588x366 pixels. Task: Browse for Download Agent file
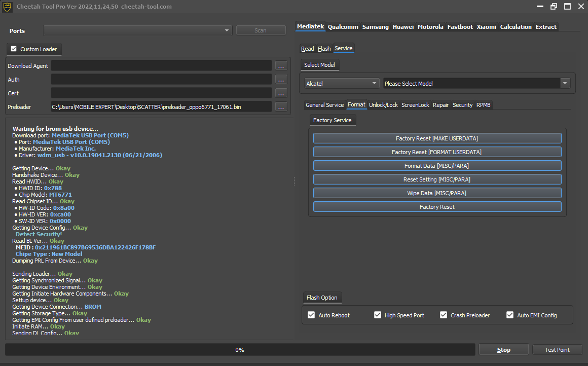(281, 66)
